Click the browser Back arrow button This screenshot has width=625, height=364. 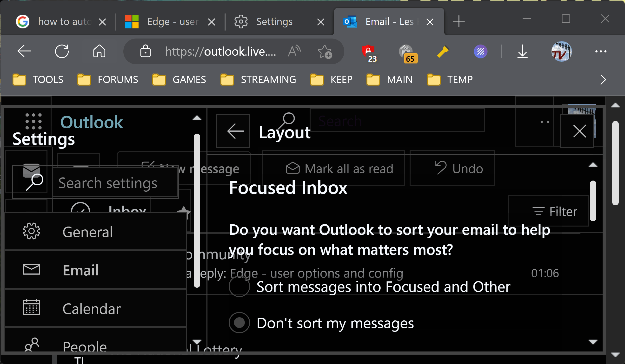[x=24, y=51]
